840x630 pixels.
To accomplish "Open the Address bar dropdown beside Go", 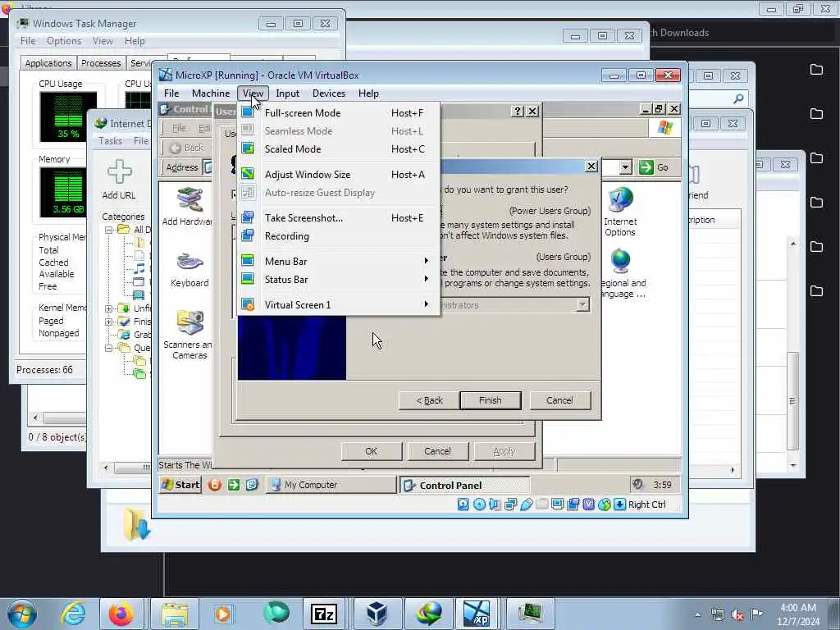I will (x=625, y=167).
